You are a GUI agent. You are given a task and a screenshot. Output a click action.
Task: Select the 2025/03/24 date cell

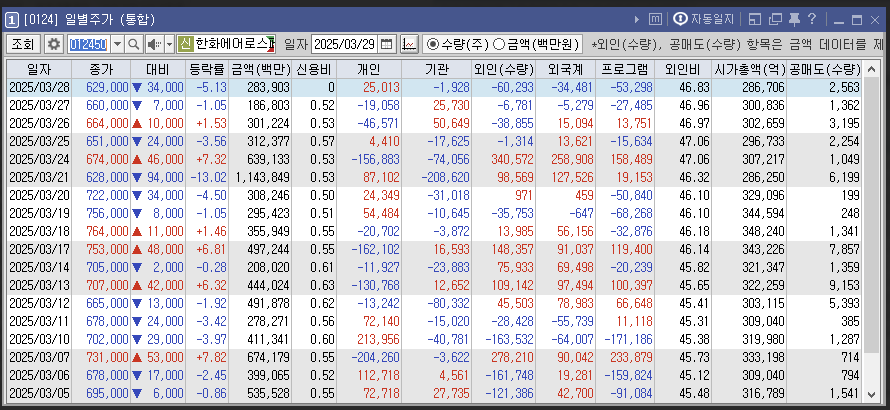coord(39,160)
